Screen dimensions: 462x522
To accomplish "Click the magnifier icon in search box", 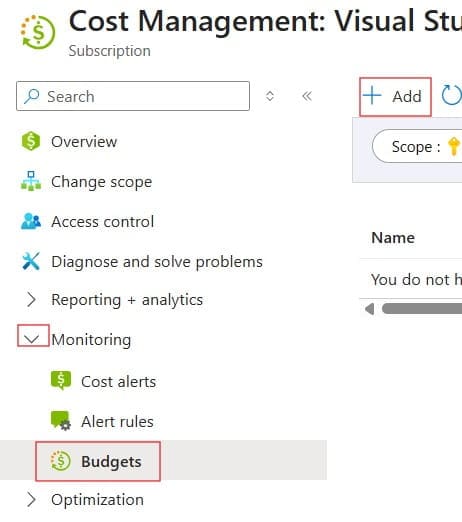I will tap(32, 96).
